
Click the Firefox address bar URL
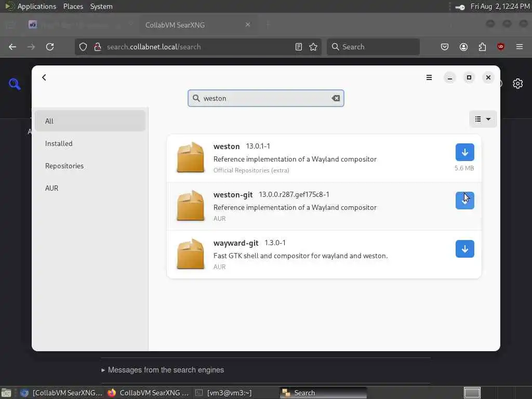pos(154,47)
